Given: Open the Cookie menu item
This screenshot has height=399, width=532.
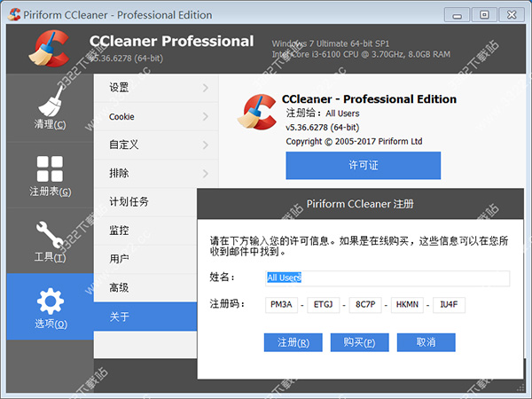Looking at the screenshot, I should point(156,116).
